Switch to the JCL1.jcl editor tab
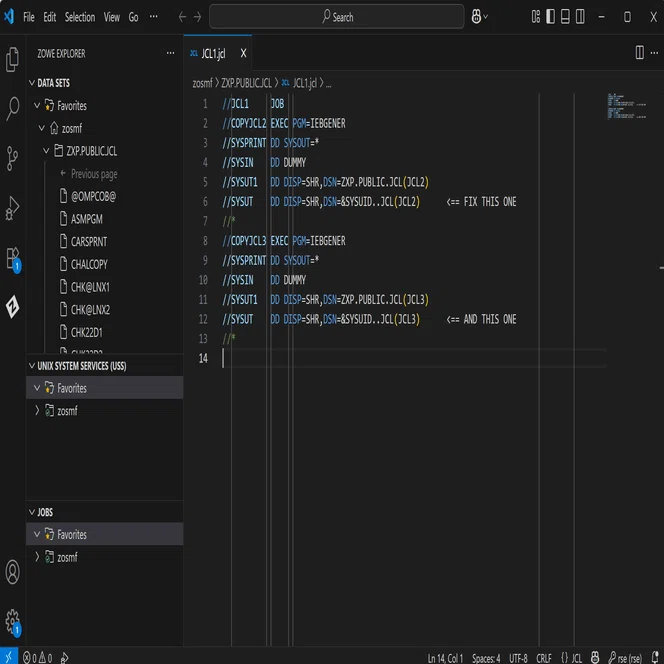This screenshot has height=664, width=664. pyautogui.click(x=213, y=53)
